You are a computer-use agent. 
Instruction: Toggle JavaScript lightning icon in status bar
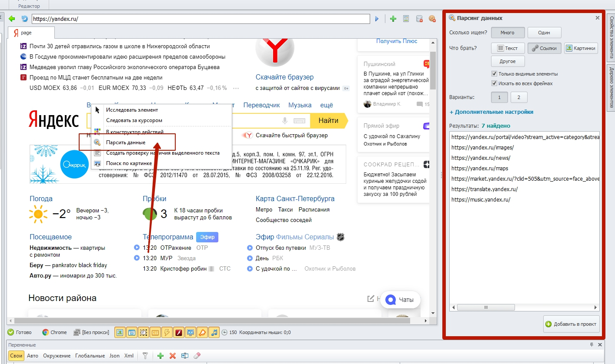tap(167, 332)
